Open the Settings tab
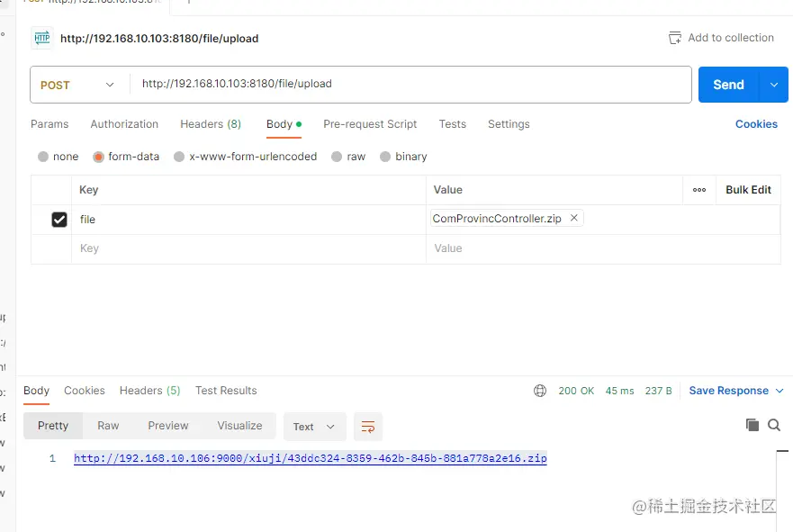Viewport: 793px width, 532px height. 509,124
